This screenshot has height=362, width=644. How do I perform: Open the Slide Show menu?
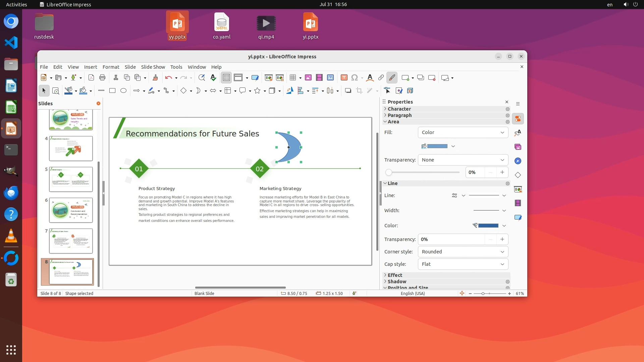(153, 67)
